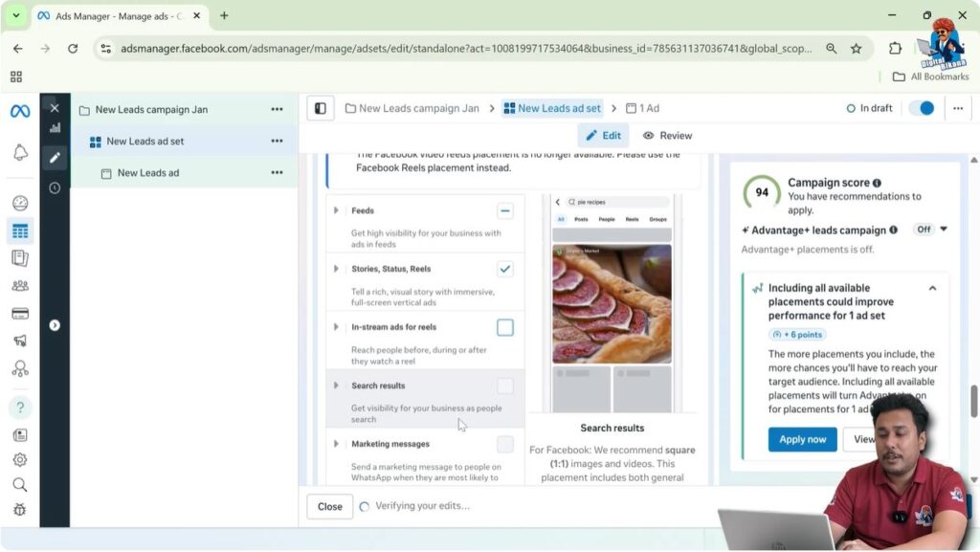
Task: Open the Account Overview speedometer icon
Action: (x=19, y=203)
